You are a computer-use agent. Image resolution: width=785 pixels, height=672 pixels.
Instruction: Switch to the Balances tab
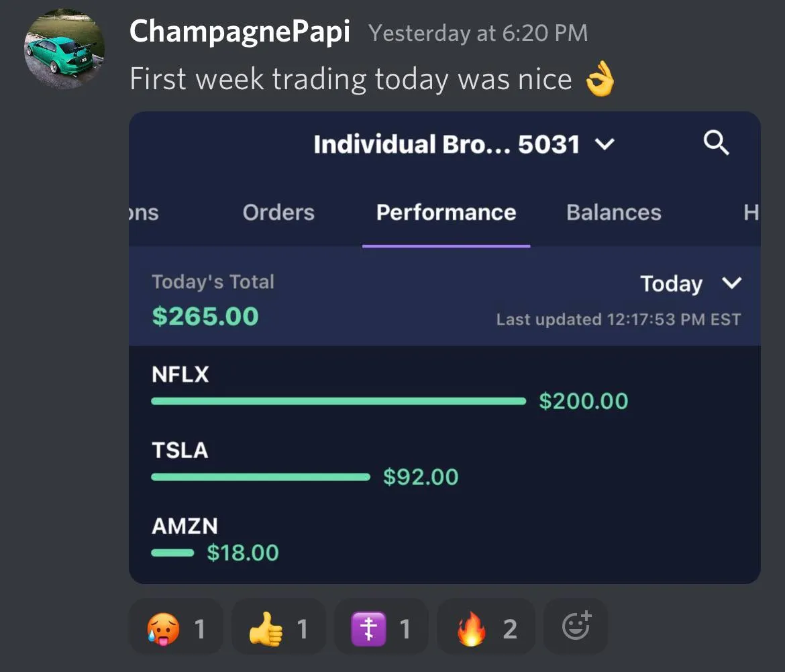point(613,213)
